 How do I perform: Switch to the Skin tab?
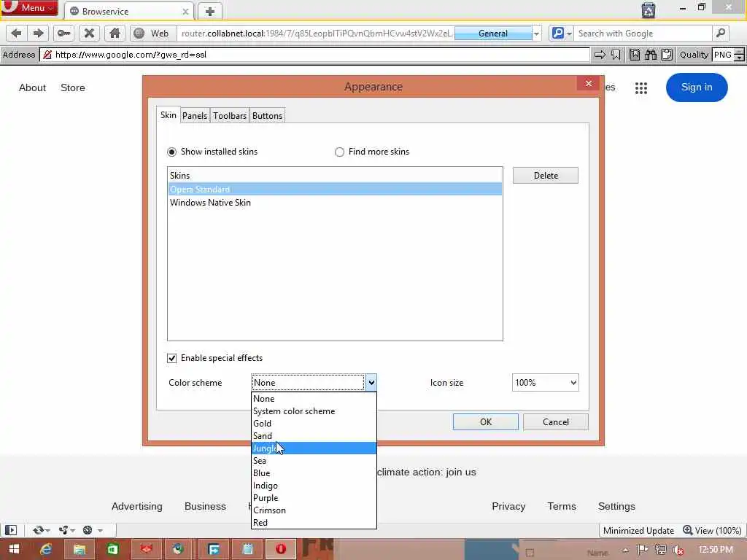tap(169, 115)
